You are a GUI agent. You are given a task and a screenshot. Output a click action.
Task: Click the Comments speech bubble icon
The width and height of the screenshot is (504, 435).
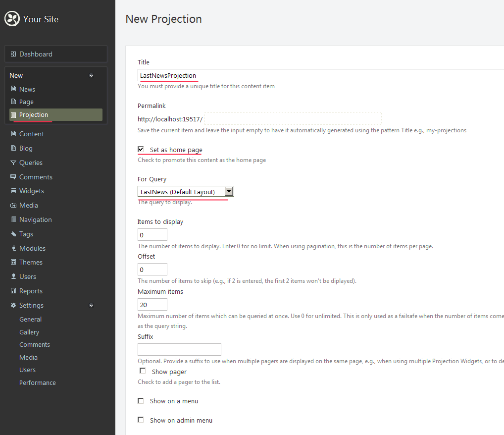click(13, 177)
